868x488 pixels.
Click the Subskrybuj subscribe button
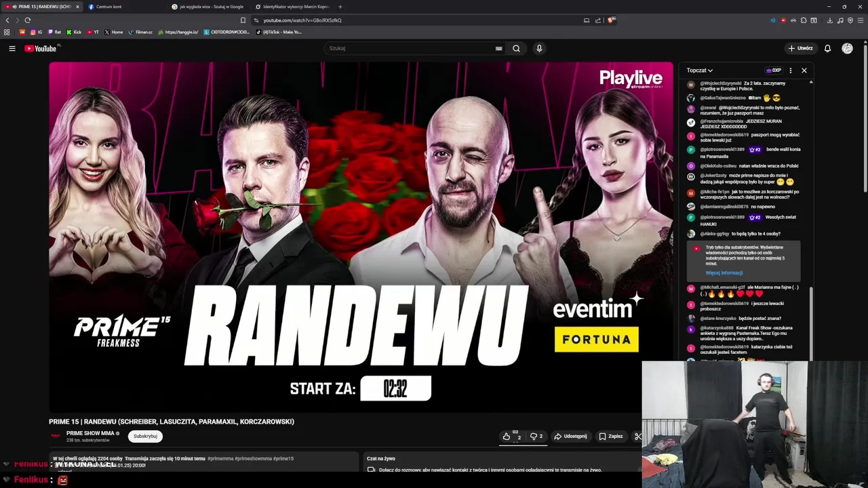[145, 436]
